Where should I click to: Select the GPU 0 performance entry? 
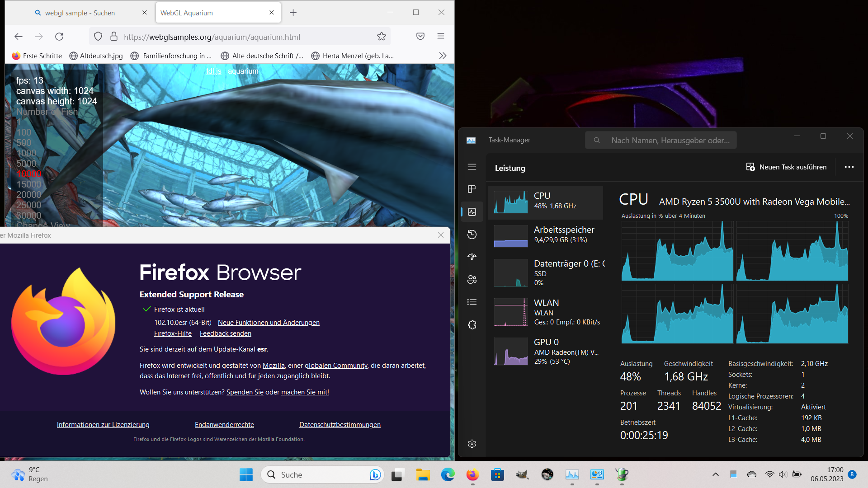(x=546, y=351)
